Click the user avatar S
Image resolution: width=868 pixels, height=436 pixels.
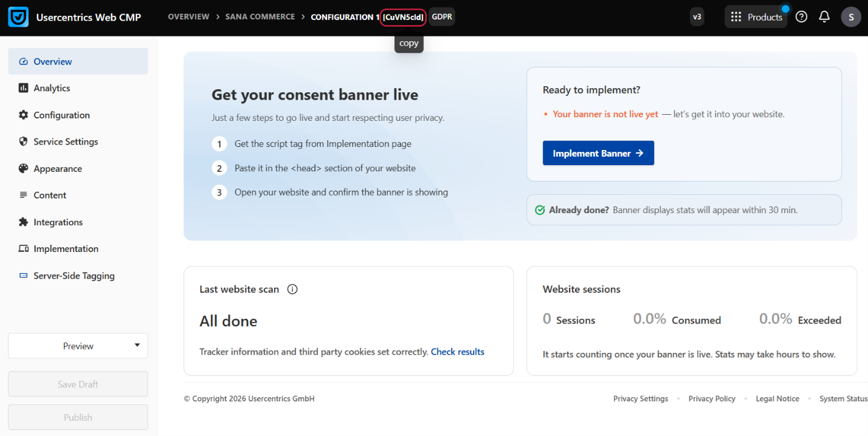tap(851, 17)
